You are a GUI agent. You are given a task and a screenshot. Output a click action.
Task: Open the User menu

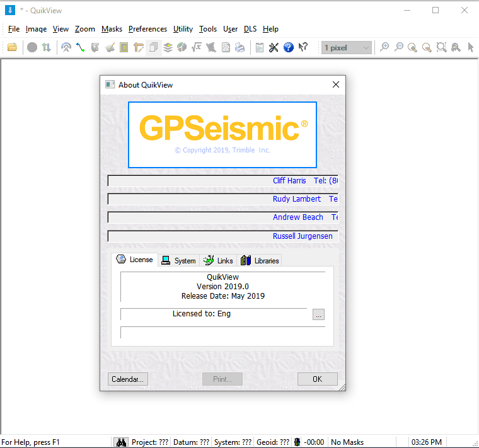(x=230, y=29)
